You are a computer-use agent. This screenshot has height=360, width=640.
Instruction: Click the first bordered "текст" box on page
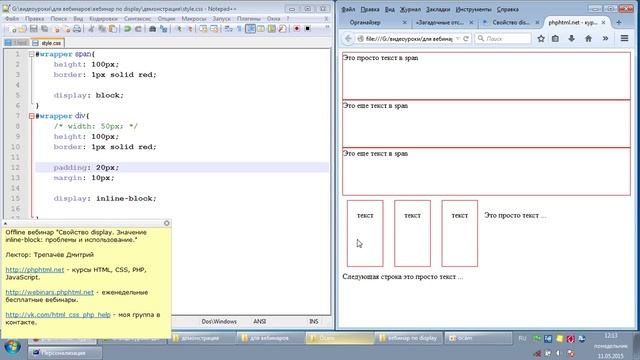tap(365, 233)
